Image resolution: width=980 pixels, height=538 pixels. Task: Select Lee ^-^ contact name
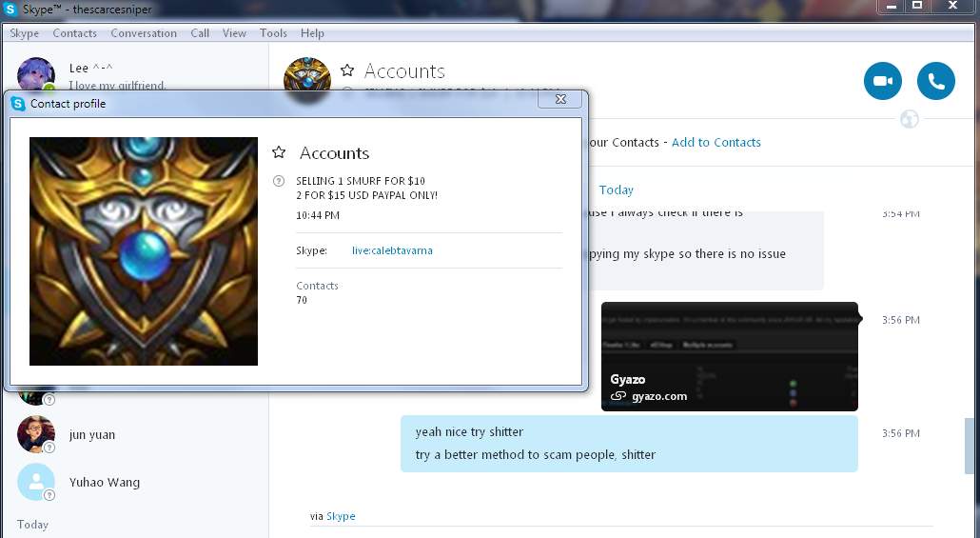click(90, 69)
